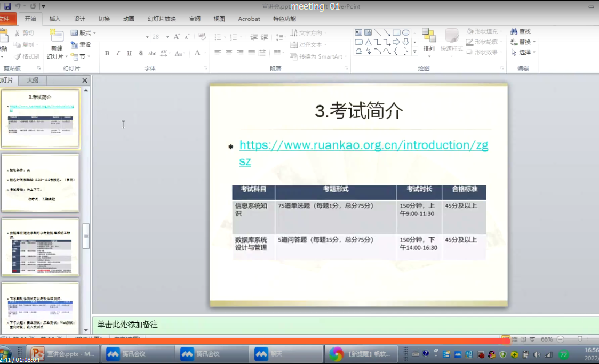Close the slide thumbnail pane with X
The width and height of the screenshot is (599, 364).
point(85,80)
